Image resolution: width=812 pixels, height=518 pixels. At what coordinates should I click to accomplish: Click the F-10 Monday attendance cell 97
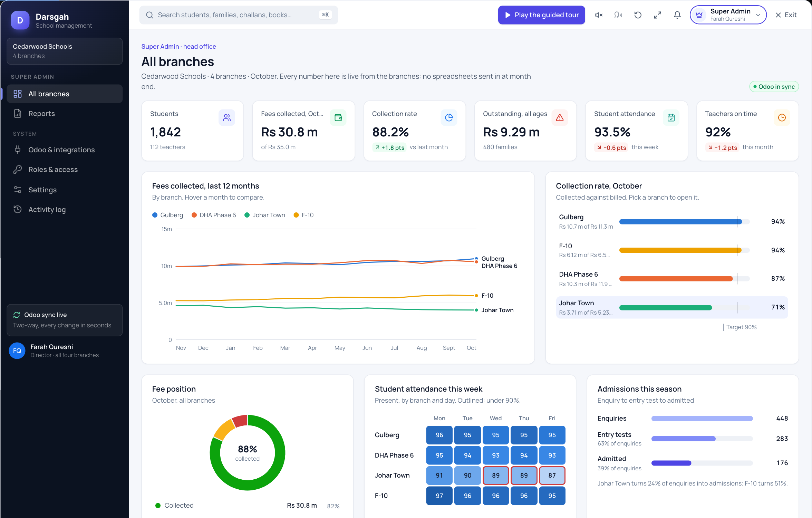pos(439,496)
